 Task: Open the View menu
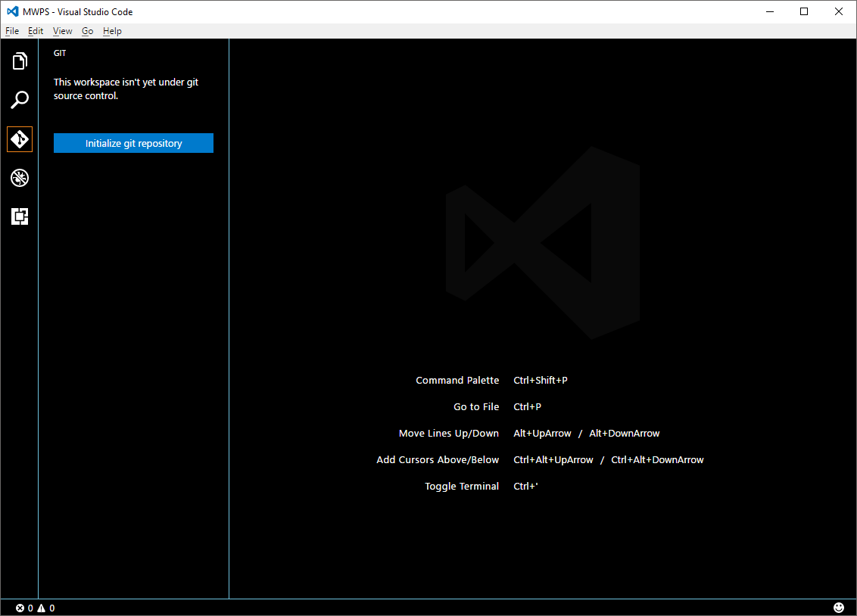(x=62, y=31)
